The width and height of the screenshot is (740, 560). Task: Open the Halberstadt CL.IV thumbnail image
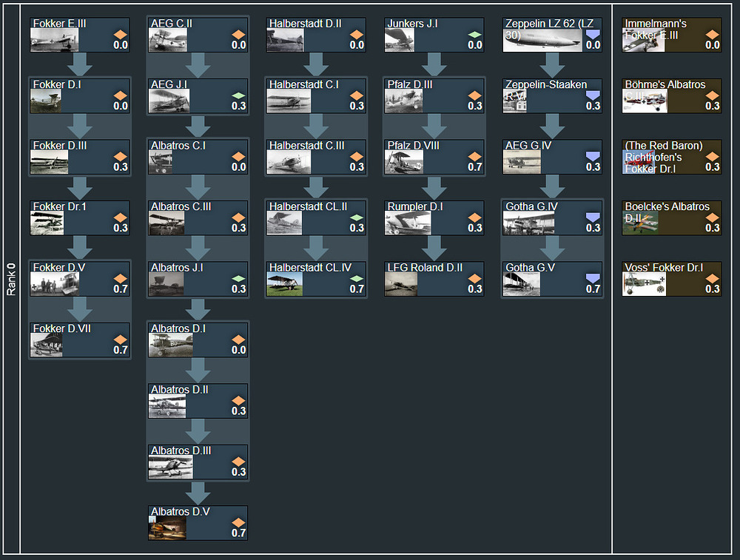[285, 284]
